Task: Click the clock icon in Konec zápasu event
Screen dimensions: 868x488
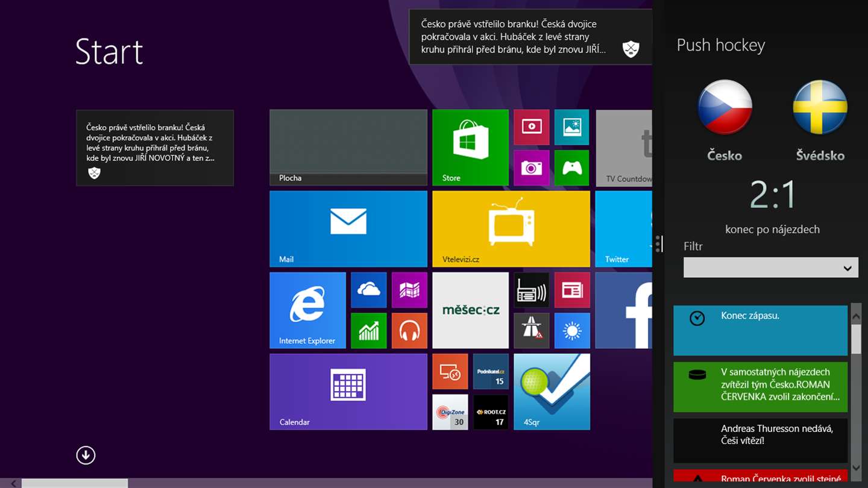Action: click(697, 318)
